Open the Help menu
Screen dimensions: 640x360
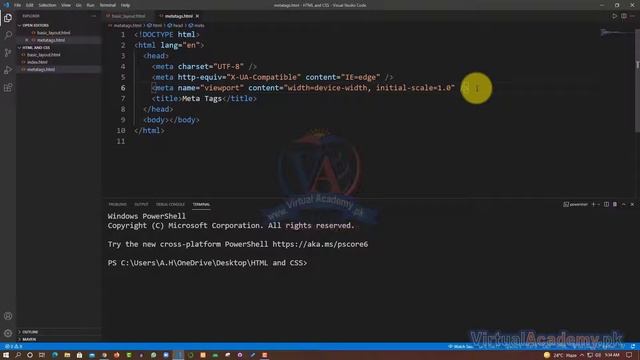[x=125, y=5]
